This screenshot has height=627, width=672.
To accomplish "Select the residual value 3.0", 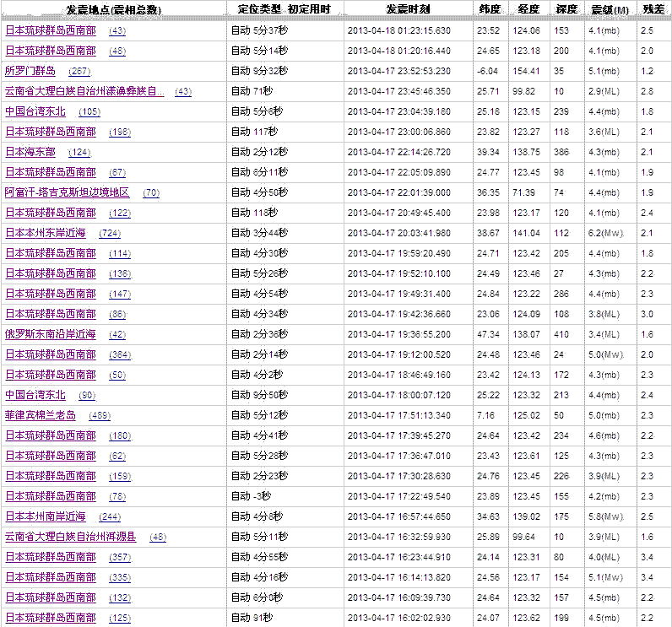I will point(648,315).
